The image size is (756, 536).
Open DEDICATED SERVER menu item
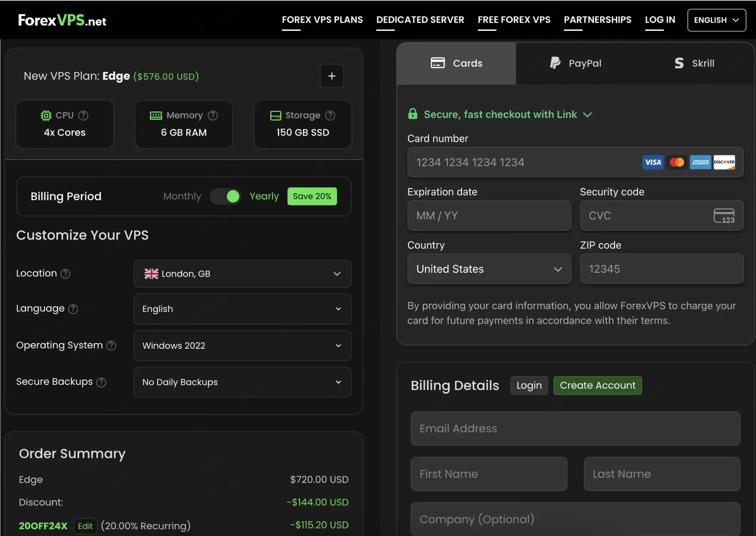pyautogui.click(x=420, y=20)
